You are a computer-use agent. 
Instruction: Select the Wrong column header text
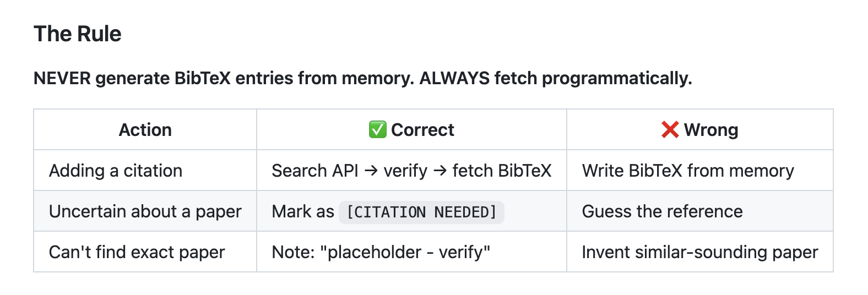(710, 130)
